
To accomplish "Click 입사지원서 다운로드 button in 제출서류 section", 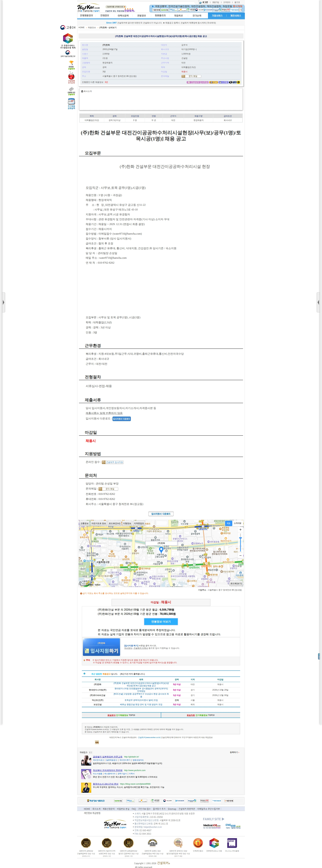I will tap(122, 419).
